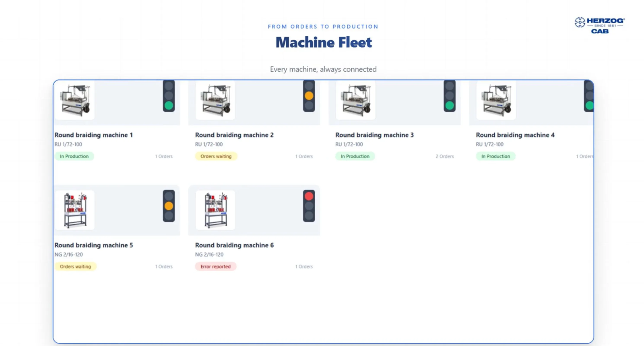Click the amber traffic light on machine 5
The image size is (644, 346).
pyautogui.click(x=169, y=206)
